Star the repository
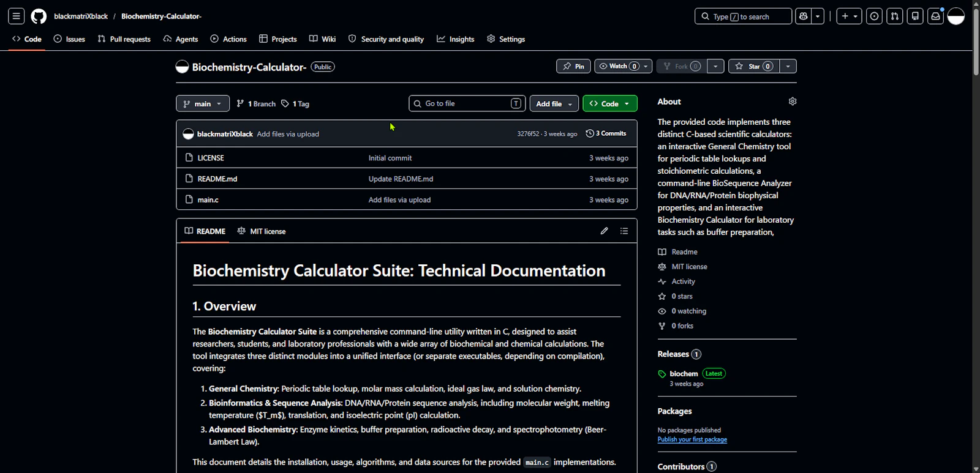The image size is (980, 473). pyautogui.click(x=754, y=66)
